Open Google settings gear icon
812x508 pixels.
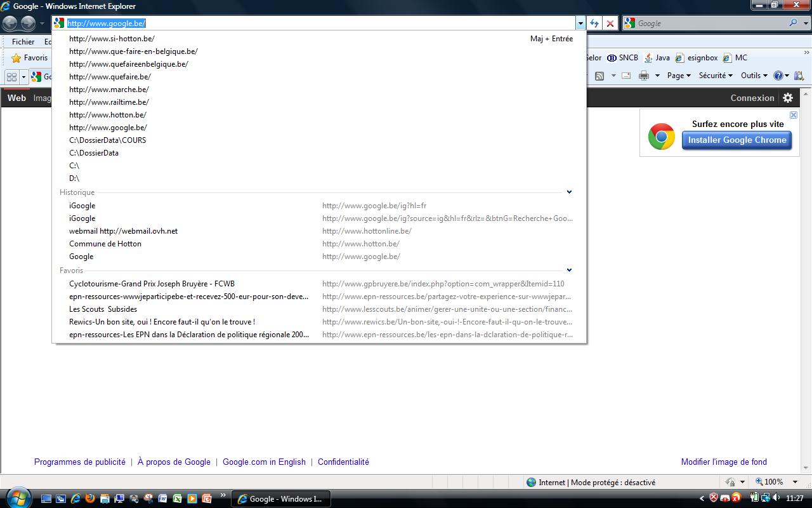pyautogui.click(x=788, y=98)
